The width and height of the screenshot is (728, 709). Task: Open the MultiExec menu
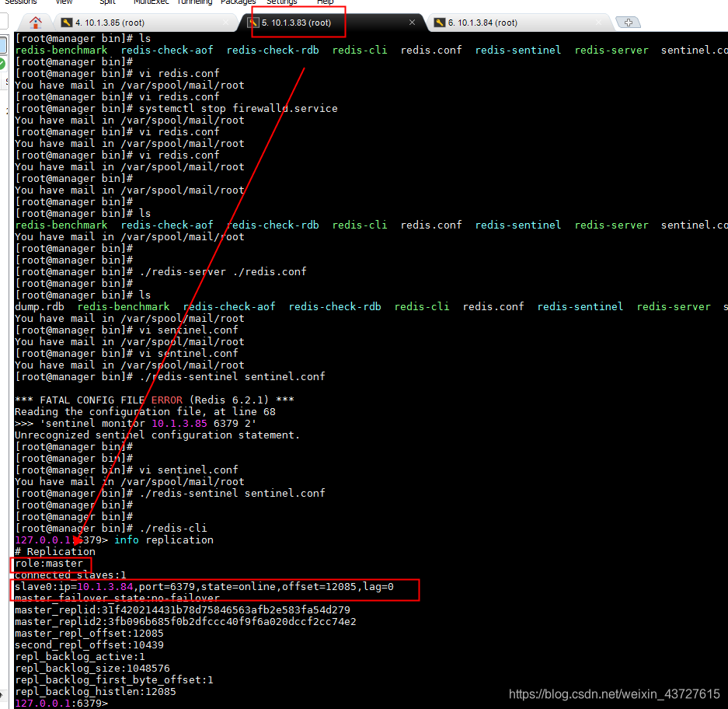(151, 2)
